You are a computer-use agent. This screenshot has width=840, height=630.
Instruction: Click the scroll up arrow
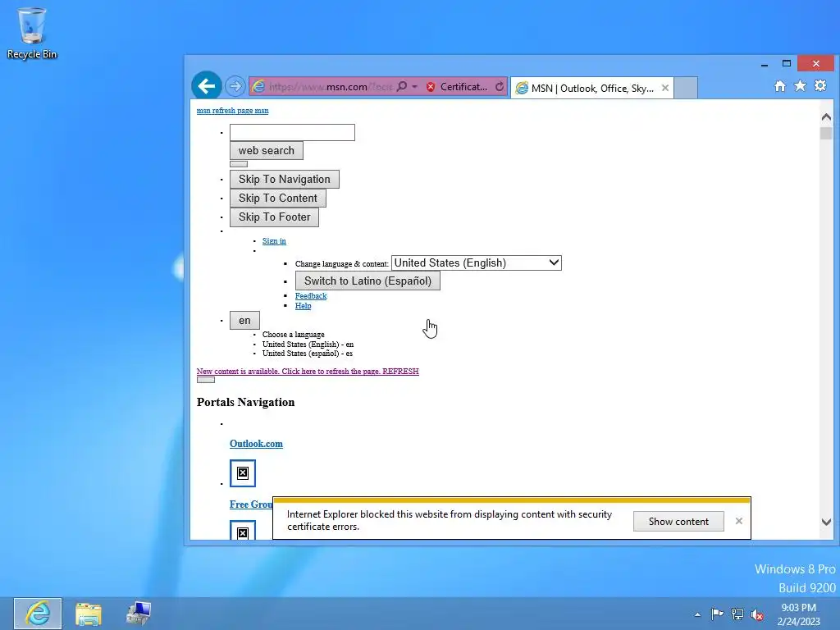(826, 116)
